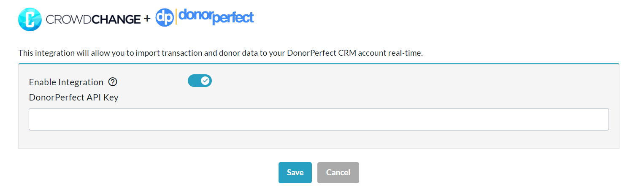Focus the DonorPerfect API Key text field
Viewport: 644px width, 190px height.
coord(319,119)
